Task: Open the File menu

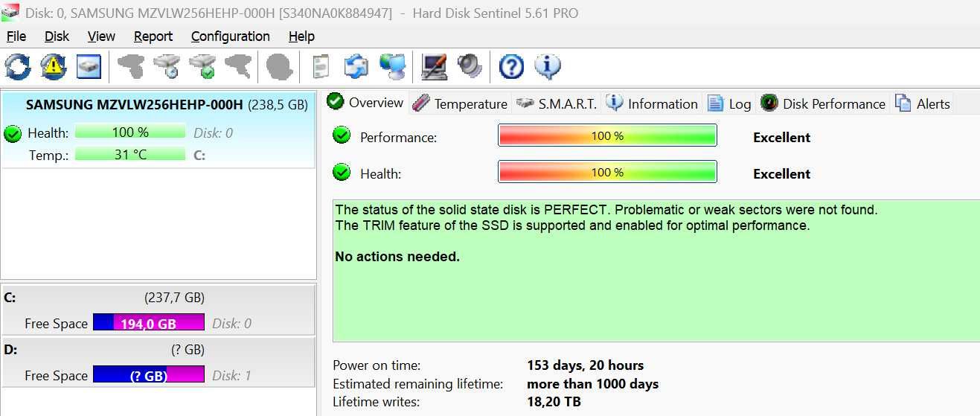Action: tap(16, 36)
